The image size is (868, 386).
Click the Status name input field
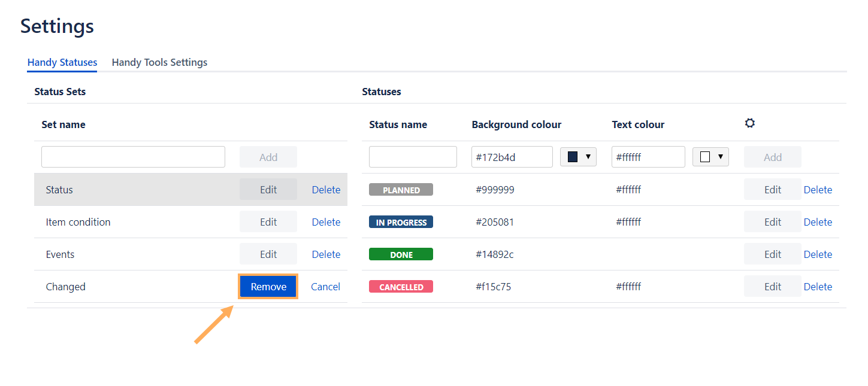(x=413, y=157)
